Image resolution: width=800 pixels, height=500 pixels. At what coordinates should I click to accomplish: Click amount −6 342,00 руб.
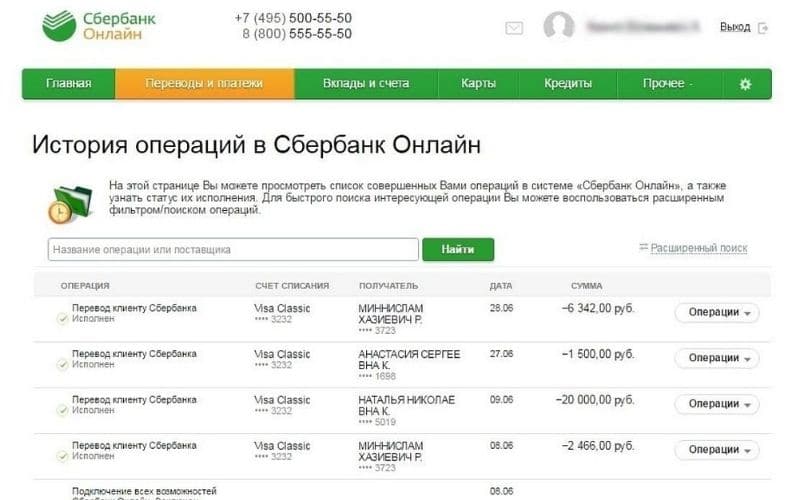point(598,309)
